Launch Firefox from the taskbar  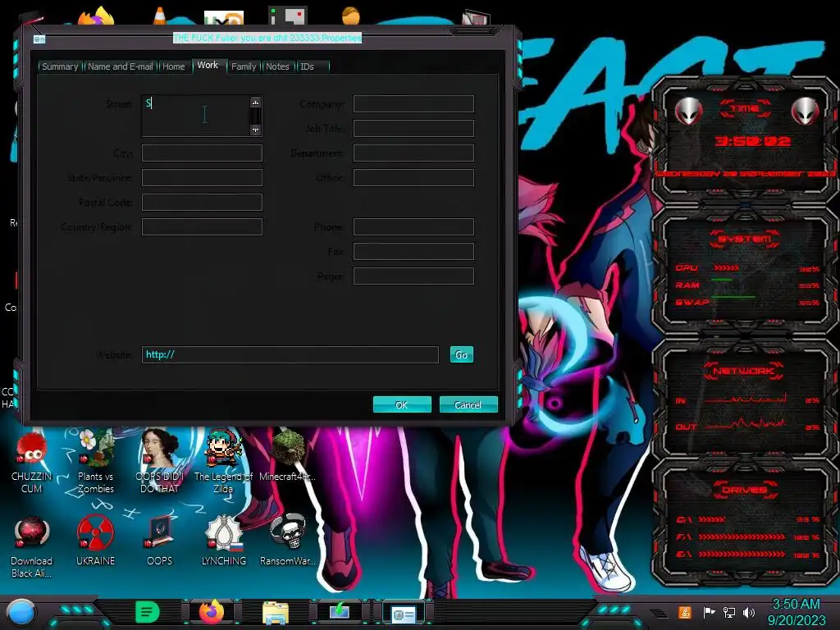click(212, 612)
